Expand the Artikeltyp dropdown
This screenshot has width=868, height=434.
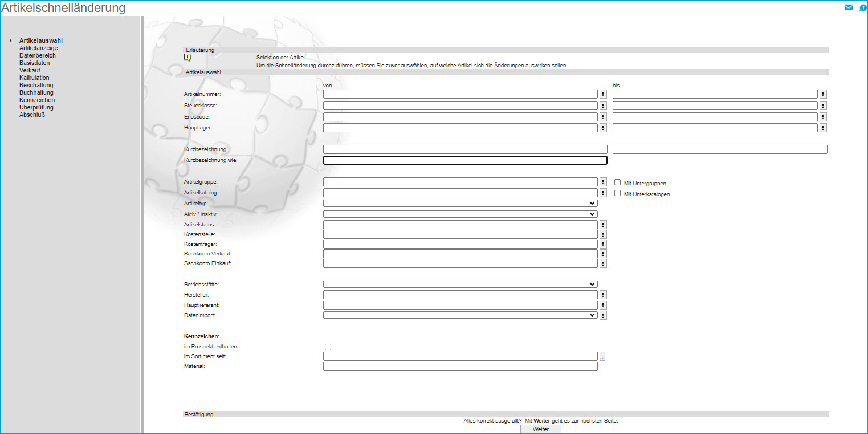(x=460, y=203)
